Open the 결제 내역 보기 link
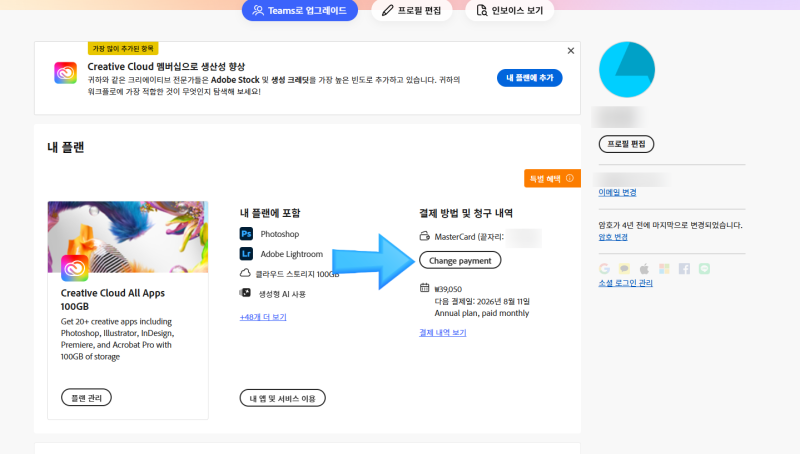The image size is (800, 454). click(x=442, y=333)
